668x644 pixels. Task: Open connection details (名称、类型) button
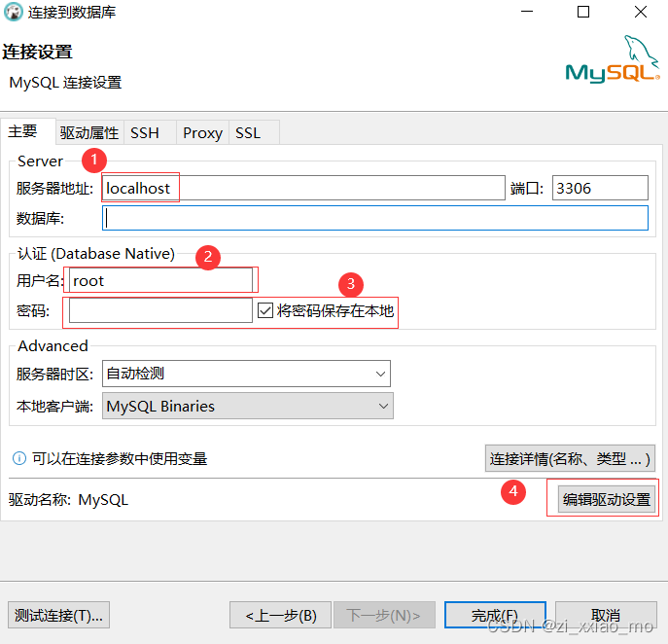pos(569,458)
